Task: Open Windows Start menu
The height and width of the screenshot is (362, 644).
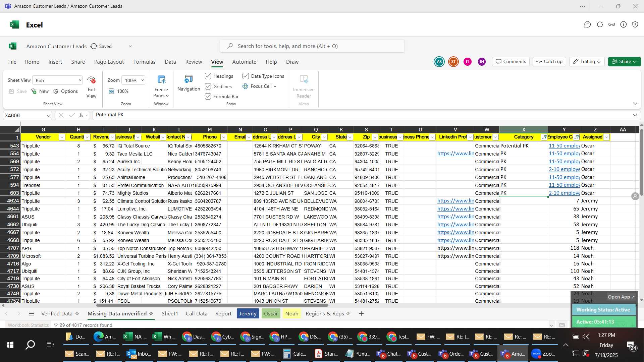Action: coord(10,345)
